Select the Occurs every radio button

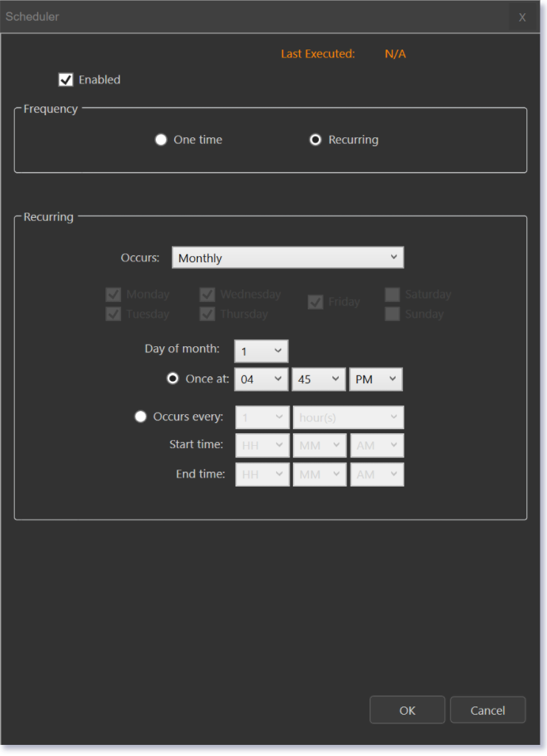tap(140, 416)
